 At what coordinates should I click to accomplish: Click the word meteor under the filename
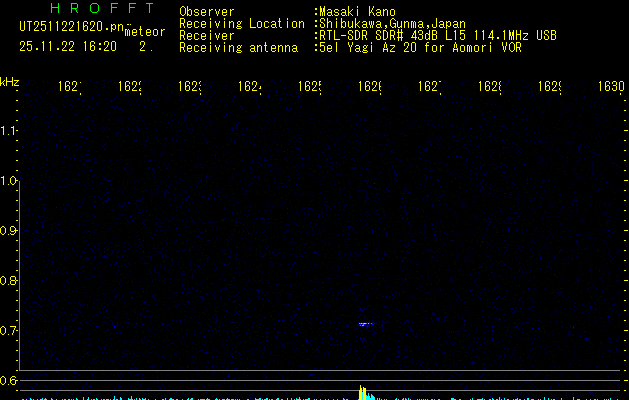145,32
